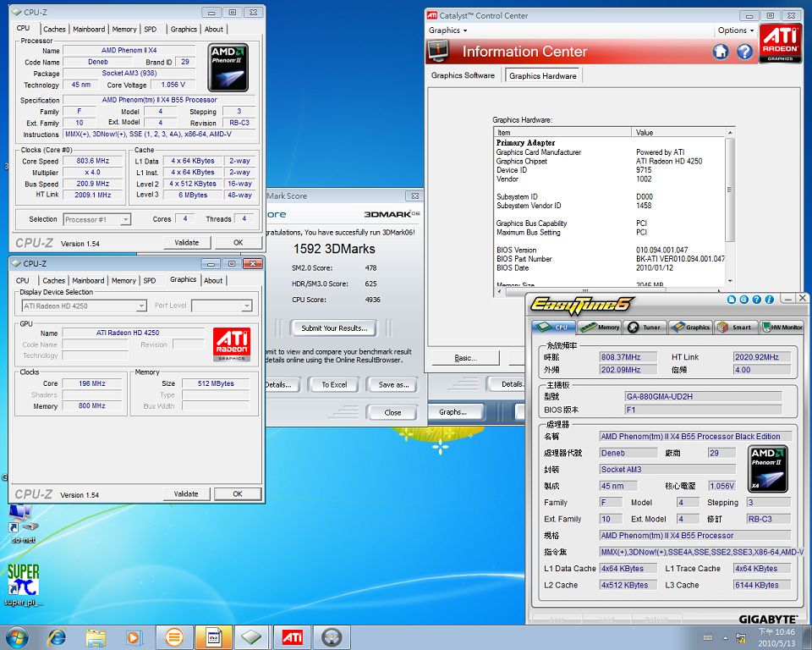Open Mainboard tab in the top CPU-Z window
812x650 pixels.
(x=89, y=29)
